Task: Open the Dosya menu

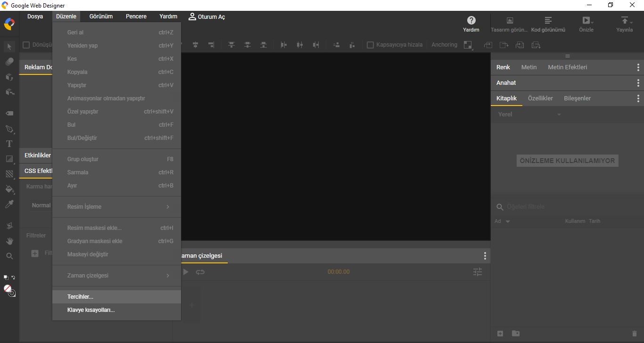Action: pos(35,16)
